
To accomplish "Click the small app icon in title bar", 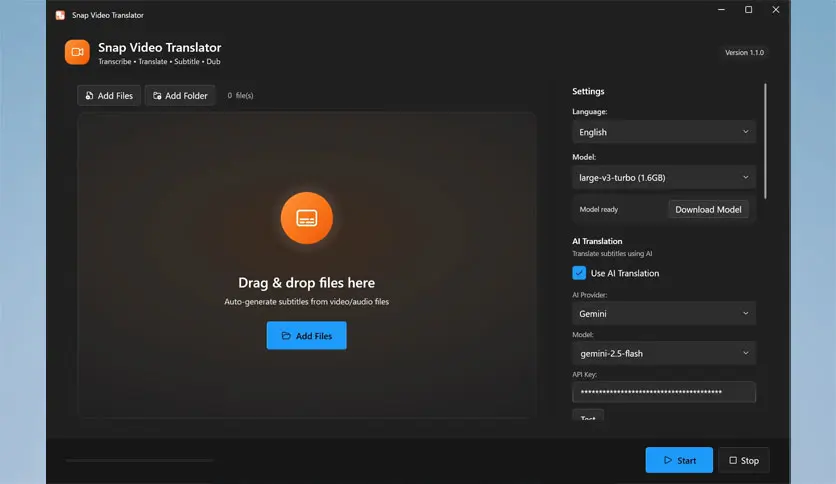I will [60, 15].
